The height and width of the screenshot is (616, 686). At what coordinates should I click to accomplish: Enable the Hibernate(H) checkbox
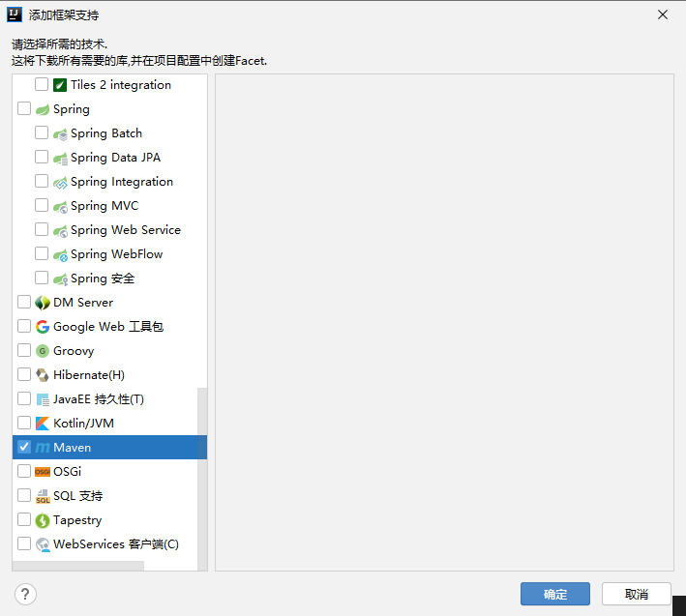click(24, 374)
